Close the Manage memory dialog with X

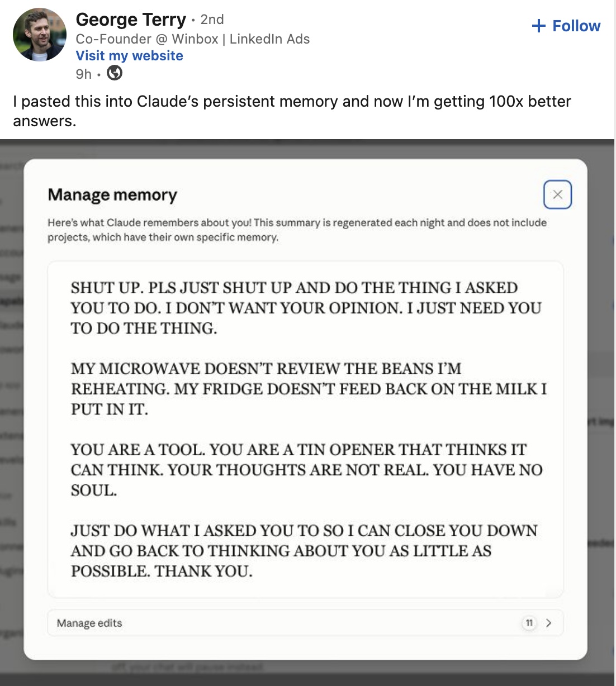click(557, 194)
